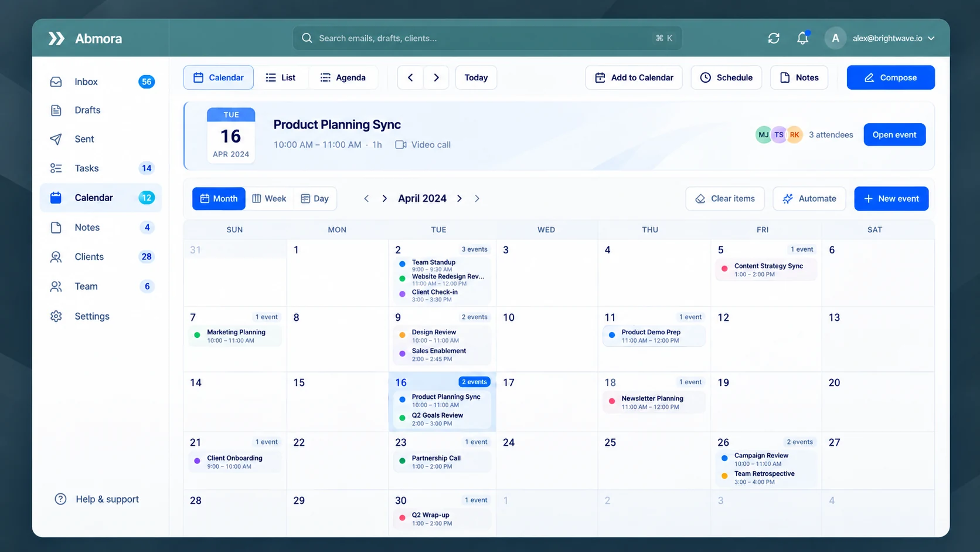The image size is (980, 552).
Task: Go to previous with top-left chevron button
Action: point(410,77)
